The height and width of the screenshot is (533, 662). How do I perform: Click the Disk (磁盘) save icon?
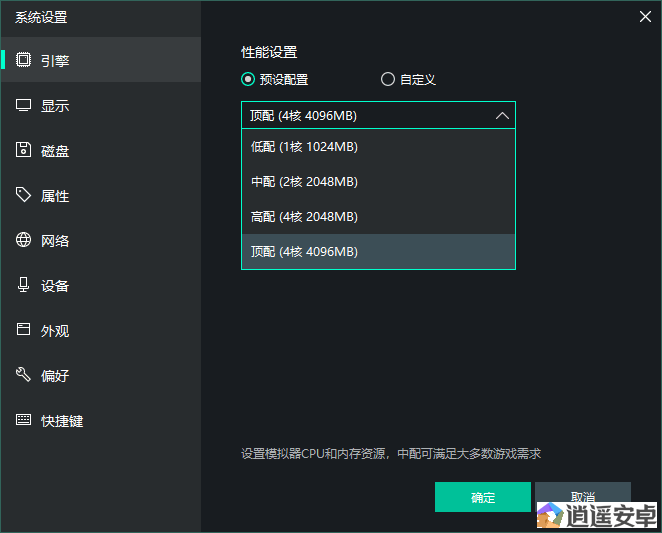click(x=24, y=150)
